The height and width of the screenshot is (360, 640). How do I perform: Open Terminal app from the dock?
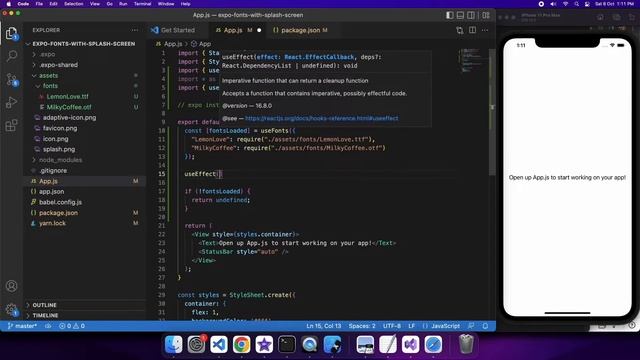point(287,344)
